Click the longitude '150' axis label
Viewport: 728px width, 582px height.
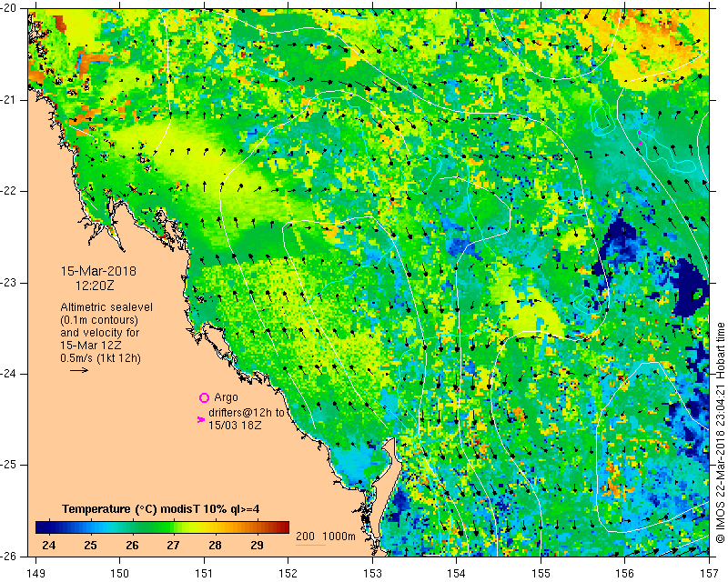(120, 574)
